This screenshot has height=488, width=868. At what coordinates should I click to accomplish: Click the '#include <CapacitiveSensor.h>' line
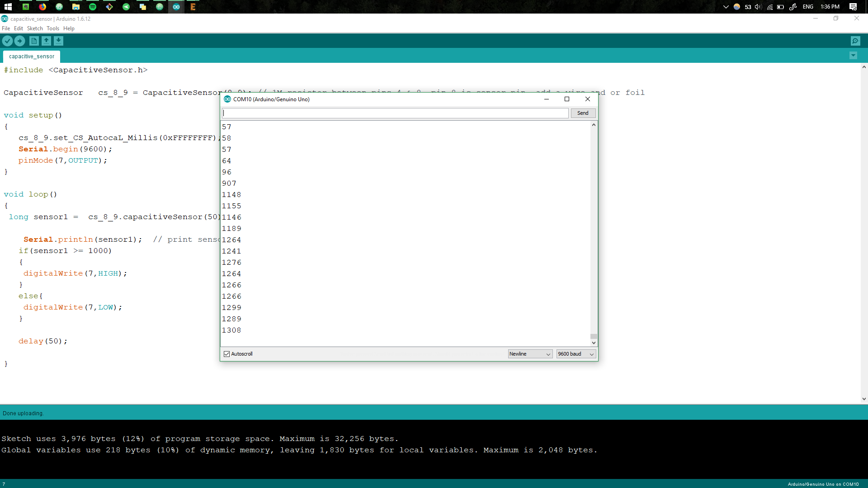pyautogui.click(x=75, y=70)
